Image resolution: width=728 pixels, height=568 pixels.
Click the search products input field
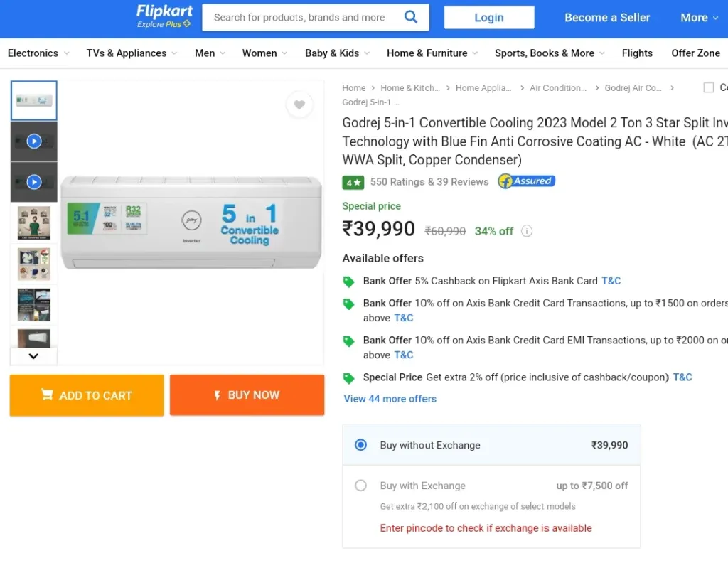(x=301, y=18)
